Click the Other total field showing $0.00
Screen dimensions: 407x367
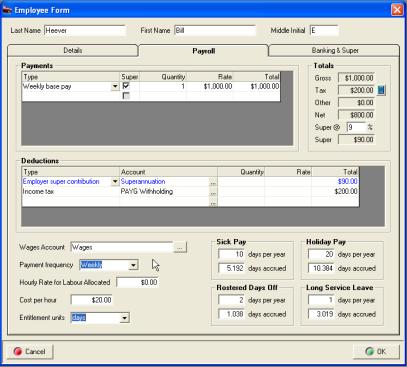(x=356, y=103)
